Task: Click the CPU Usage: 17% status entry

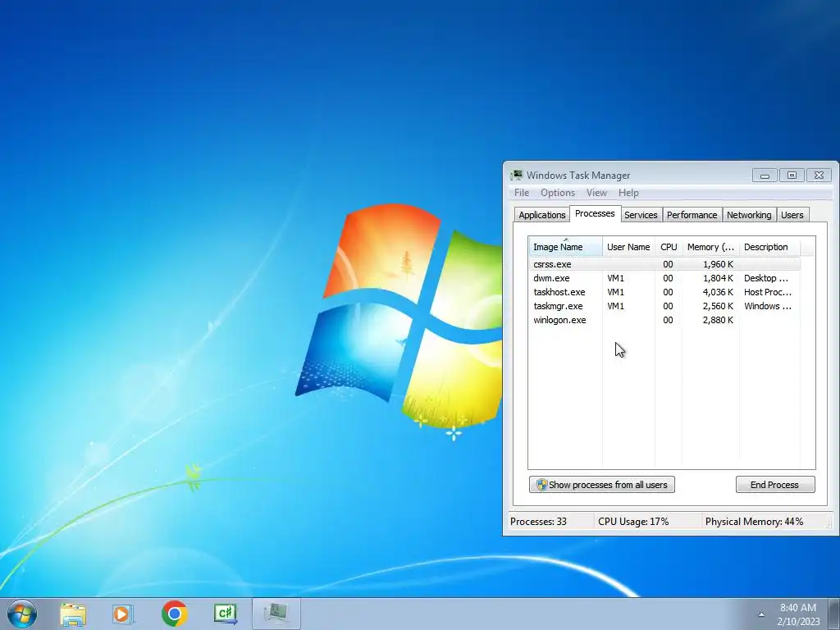Action: (633, 521)
